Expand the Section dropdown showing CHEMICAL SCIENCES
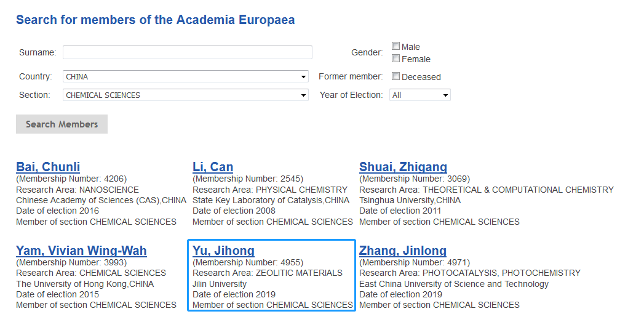This screenshot has height=314, width=644. click(185, 95)
